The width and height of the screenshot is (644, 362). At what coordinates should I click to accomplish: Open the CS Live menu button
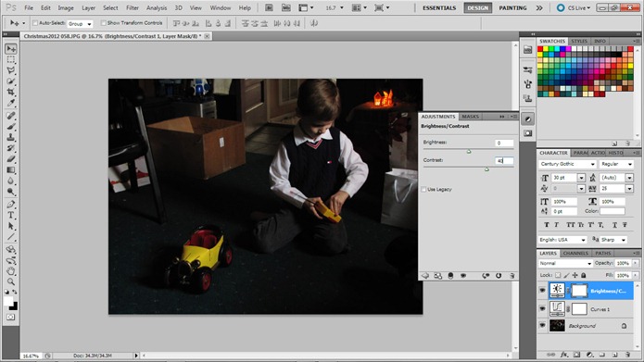point(574,7)
